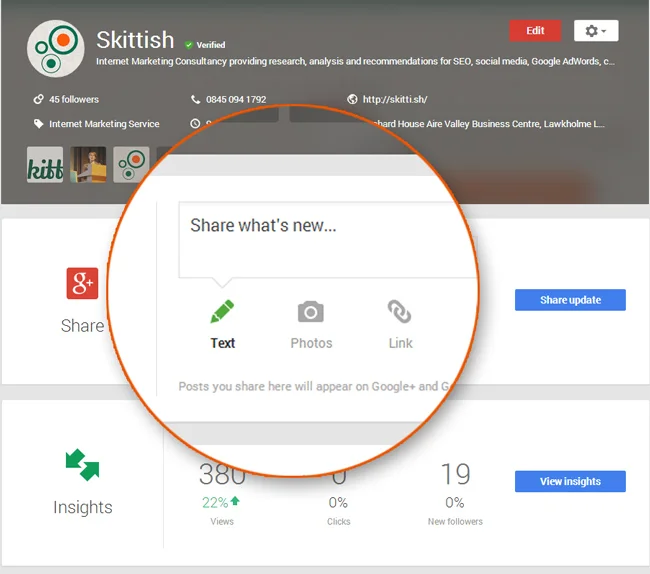Select the Photos post type label

point(311,343)
